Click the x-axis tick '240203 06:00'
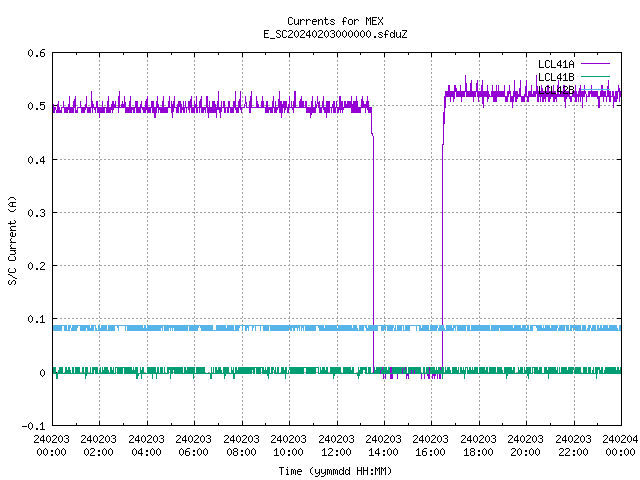The width and height of the screenshot is (640, 480). coord(193,446)
